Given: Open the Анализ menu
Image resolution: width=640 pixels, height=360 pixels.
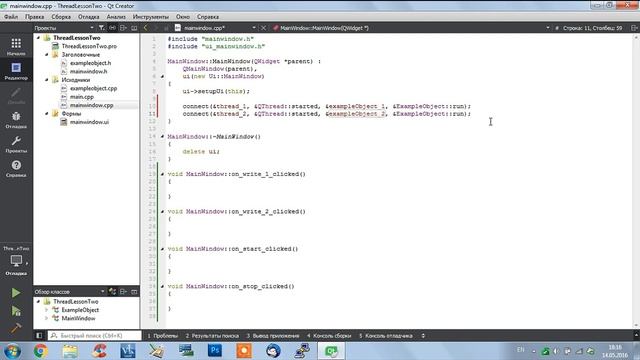Looking at the screenshot, I should 116,17.
